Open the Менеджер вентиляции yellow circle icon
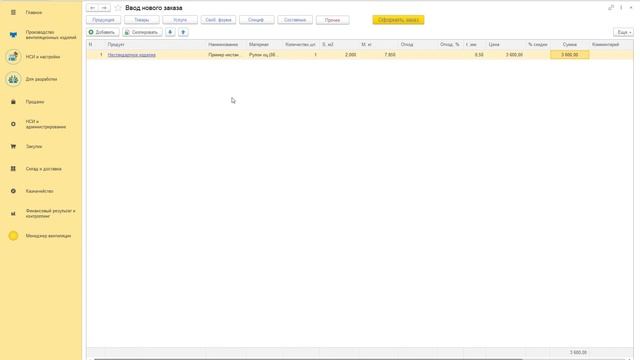Image resolution: width=640 pixels, height=360 pixels. tap(13, 236)
